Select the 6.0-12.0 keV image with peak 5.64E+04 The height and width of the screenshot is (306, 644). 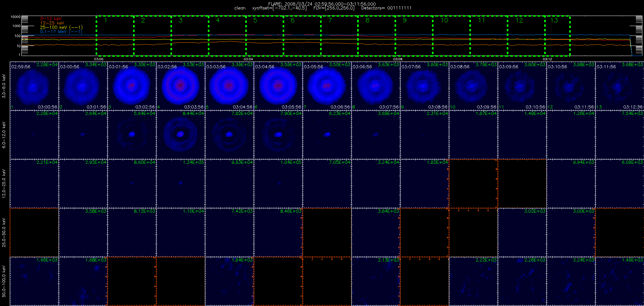click(x=132, y=135)
